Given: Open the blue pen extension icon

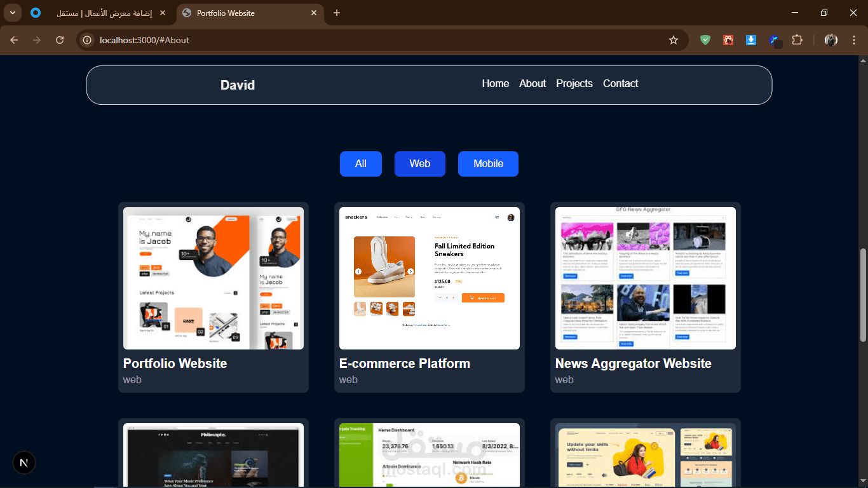Looking at the screenshot, I should tap(774, 41).
